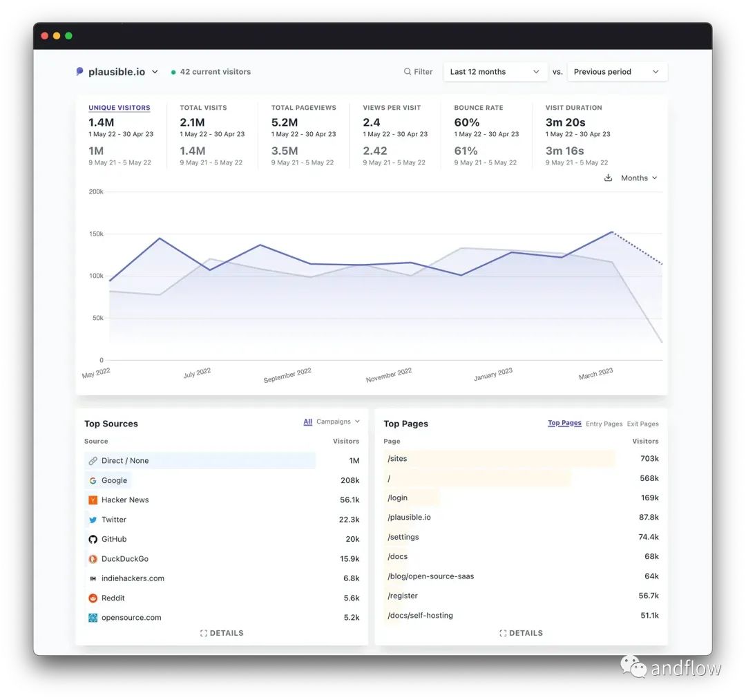Click the Filter search icon
The image size is (746, 700).
click(408, 72)
